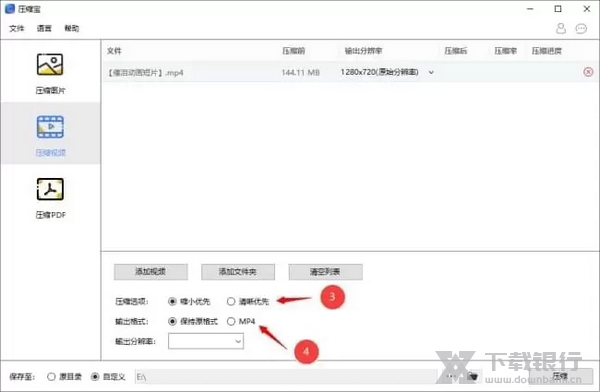Viewport: 600px width, 392px height.
Task: Click the 压缩宝 app logo in title bar
Action: click(x=10, y=8)
